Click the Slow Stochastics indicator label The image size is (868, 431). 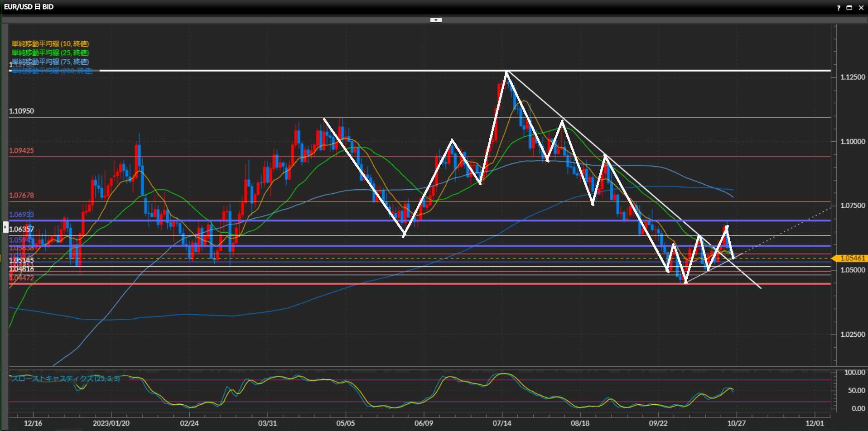(65, 378)
